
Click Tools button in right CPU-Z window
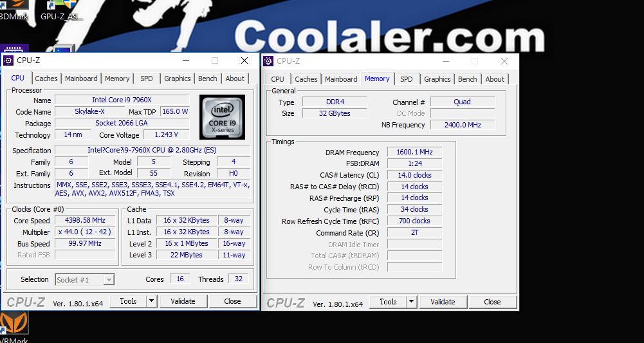click(388, 302)
